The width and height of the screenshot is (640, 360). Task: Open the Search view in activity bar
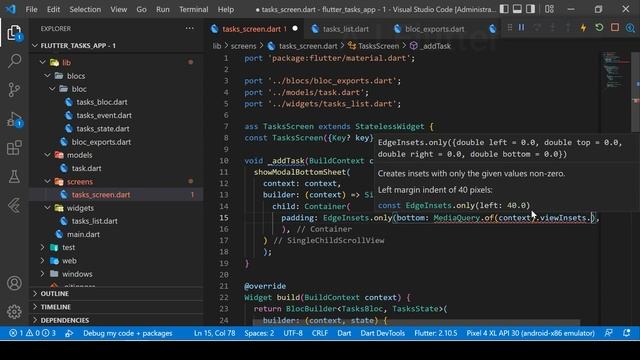click(14, 61)
